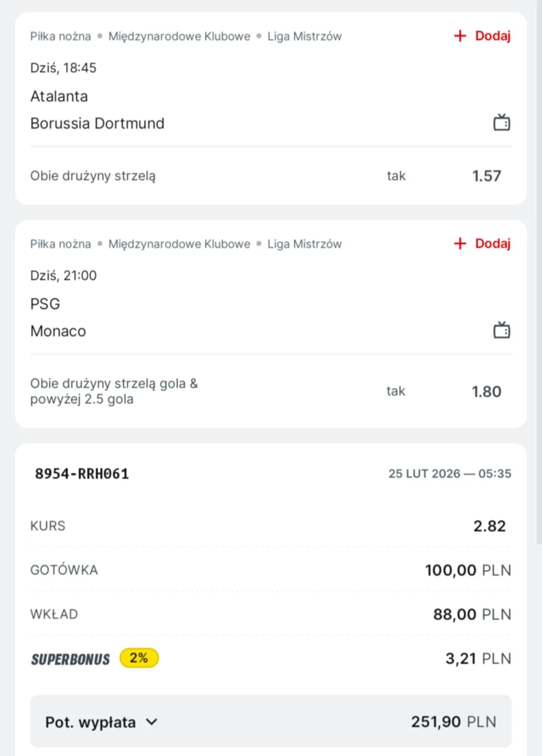
Task: Click the Monaco team name
Action: coord(58,331)
